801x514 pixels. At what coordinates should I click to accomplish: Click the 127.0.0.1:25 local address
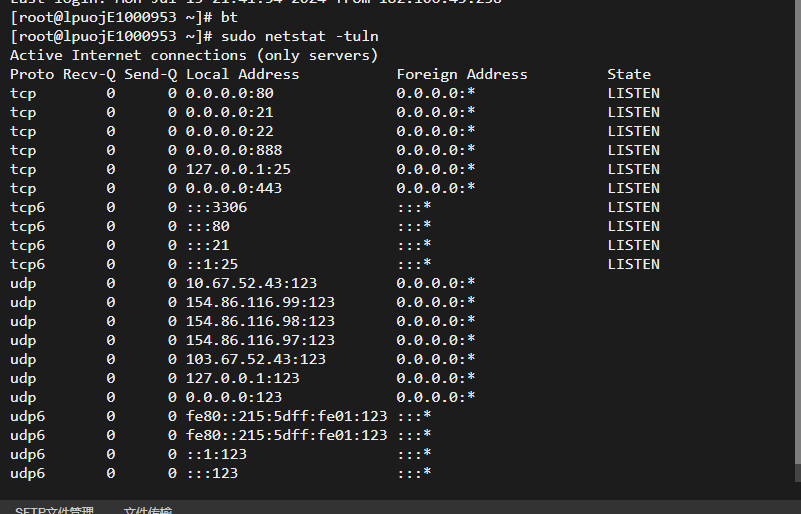238,169
